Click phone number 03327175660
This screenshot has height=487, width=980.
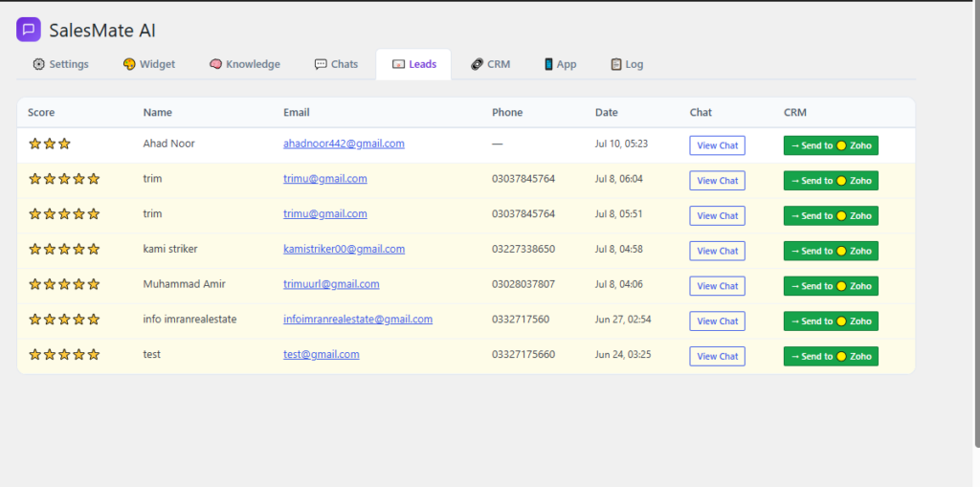pos(523,354)
